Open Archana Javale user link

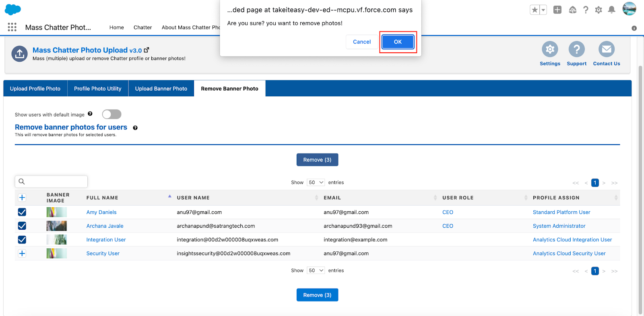tap(105, 226)
